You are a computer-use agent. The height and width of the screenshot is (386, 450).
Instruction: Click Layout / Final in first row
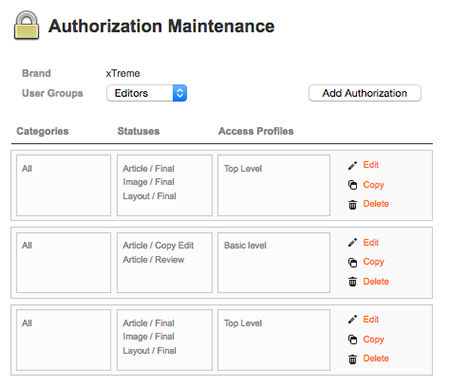pos(149,196)
